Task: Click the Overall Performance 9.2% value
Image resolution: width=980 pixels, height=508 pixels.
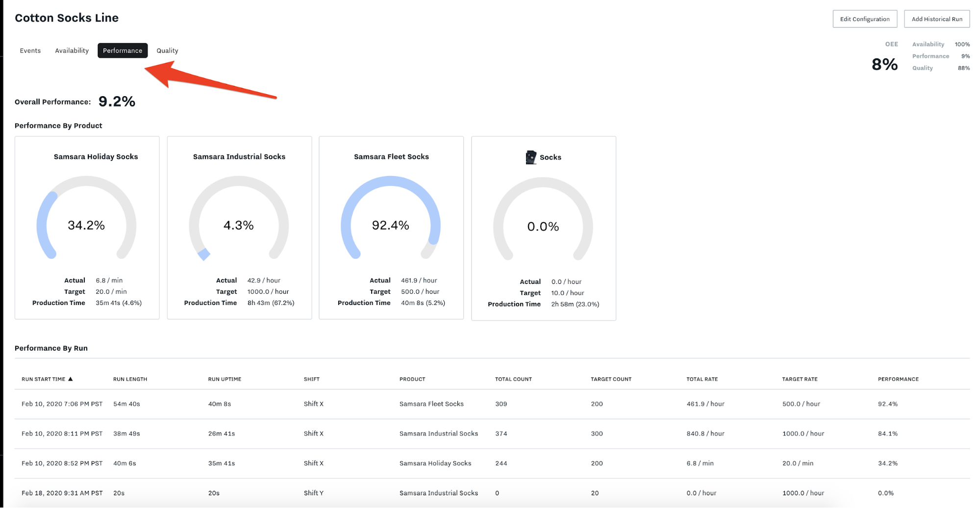Action: [x=117, y=102]
